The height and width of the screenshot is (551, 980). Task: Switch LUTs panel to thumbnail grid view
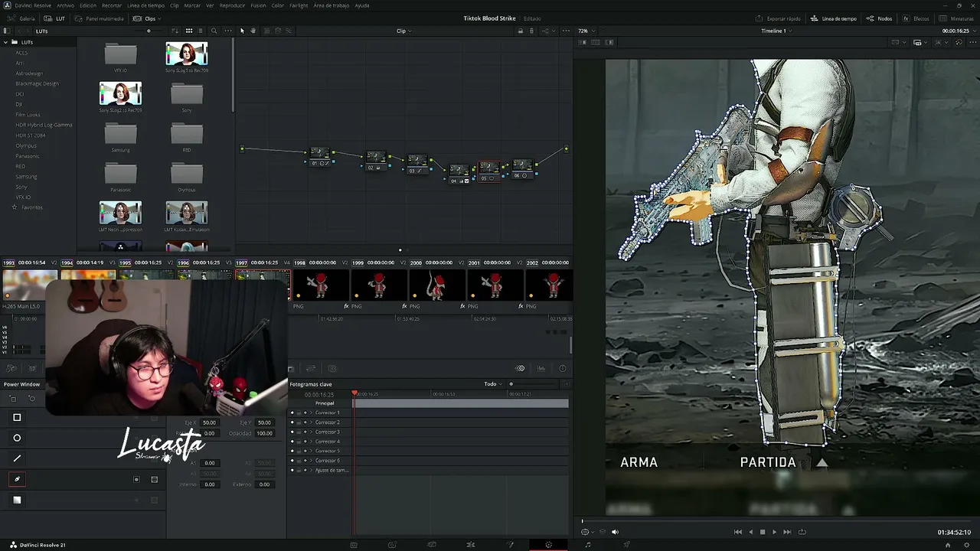[188, 31]
